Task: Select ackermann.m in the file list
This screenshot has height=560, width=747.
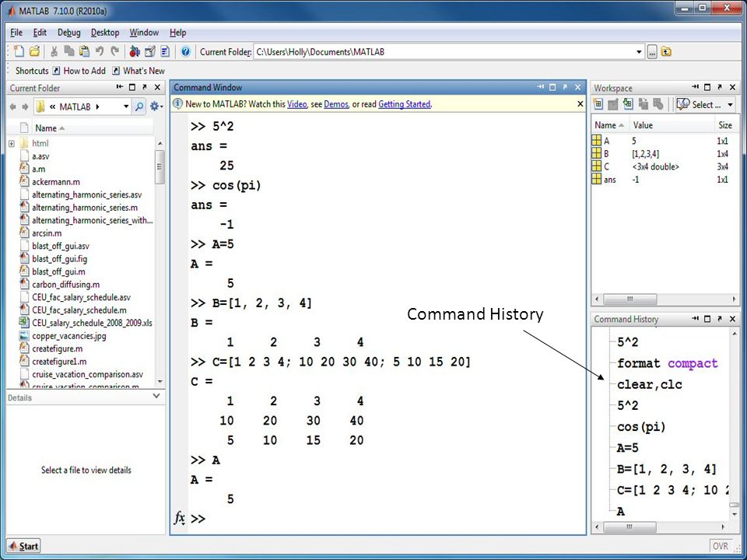Action: 56,181
